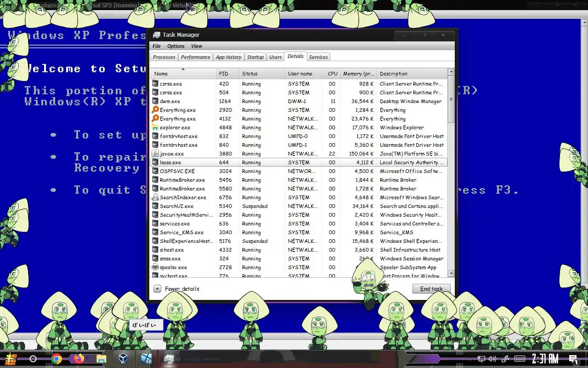Screen dimensions: 588x368
Task: Select the fontdrvhost.exe row with PID 832
Action: tap(299, 136)
